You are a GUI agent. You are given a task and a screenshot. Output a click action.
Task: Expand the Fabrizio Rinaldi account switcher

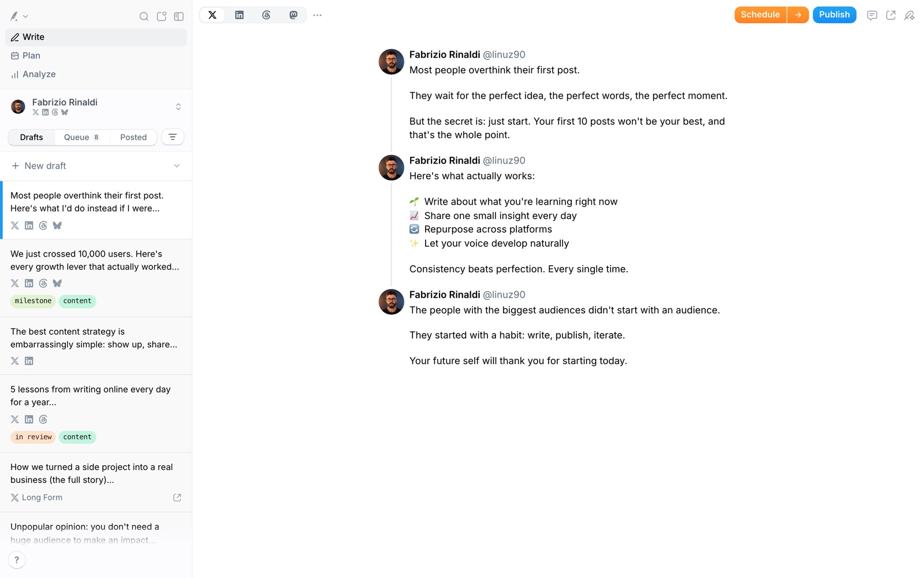click(96, 106)
